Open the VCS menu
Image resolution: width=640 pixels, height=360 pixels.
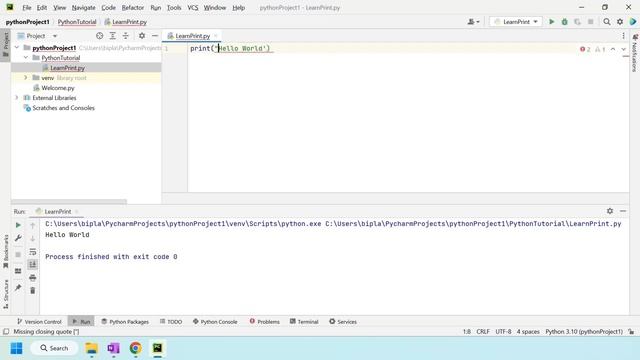click(193, 7)
